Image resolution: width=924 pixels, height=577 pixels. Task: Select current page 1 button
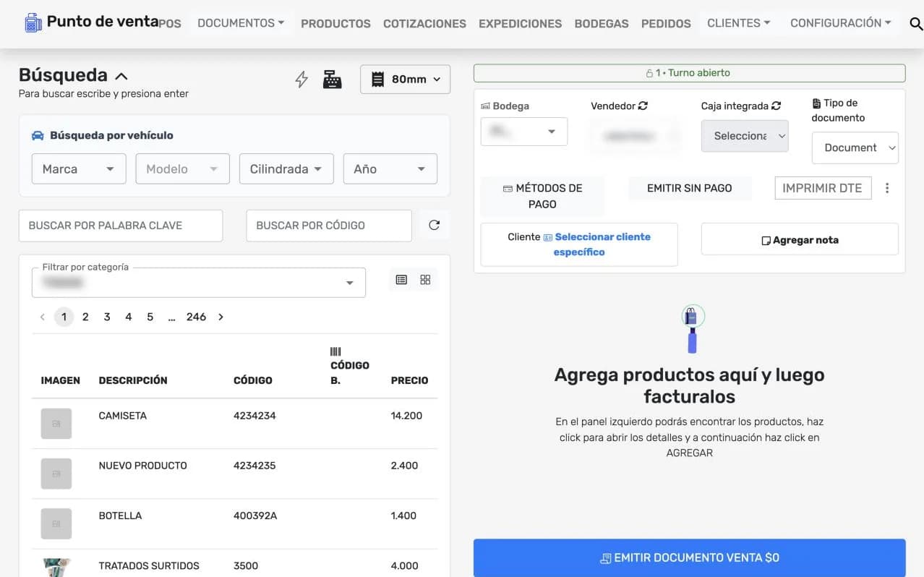click(x=64, y=317)
